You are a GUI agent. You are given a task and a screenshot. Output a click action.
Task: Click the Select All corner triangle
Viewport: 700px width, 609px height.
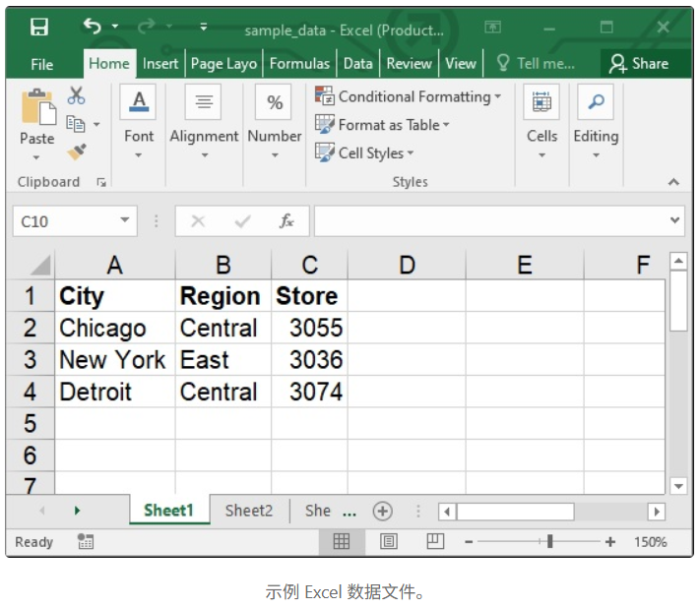[x=40, y=265]
